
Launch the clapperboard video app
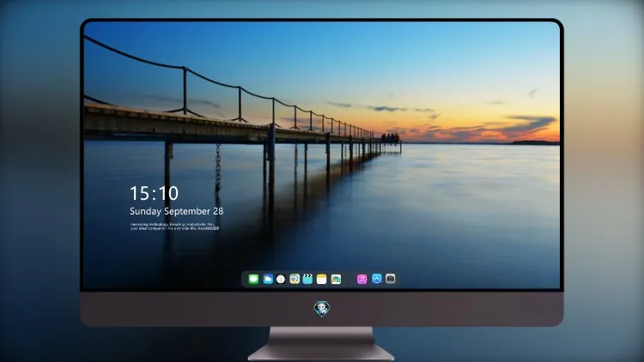[x=307, y=279]
